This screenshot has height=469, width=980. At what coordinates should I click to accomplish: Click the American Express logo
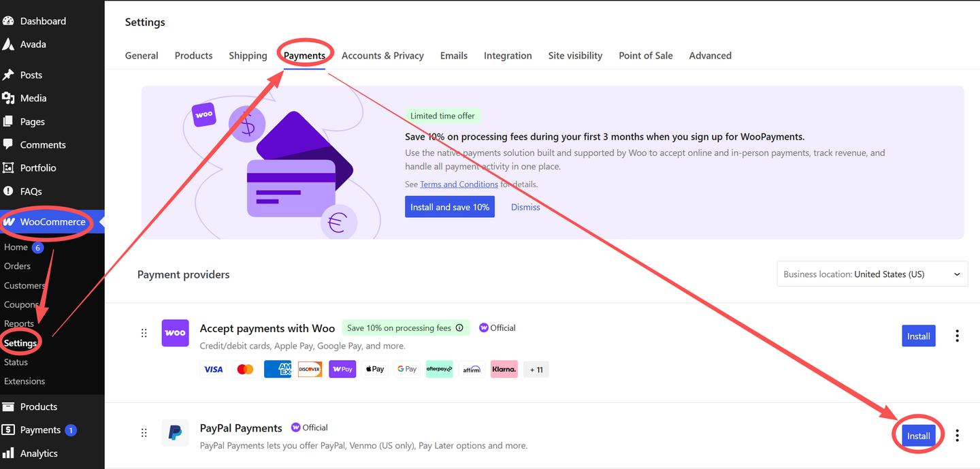point(278,369)
